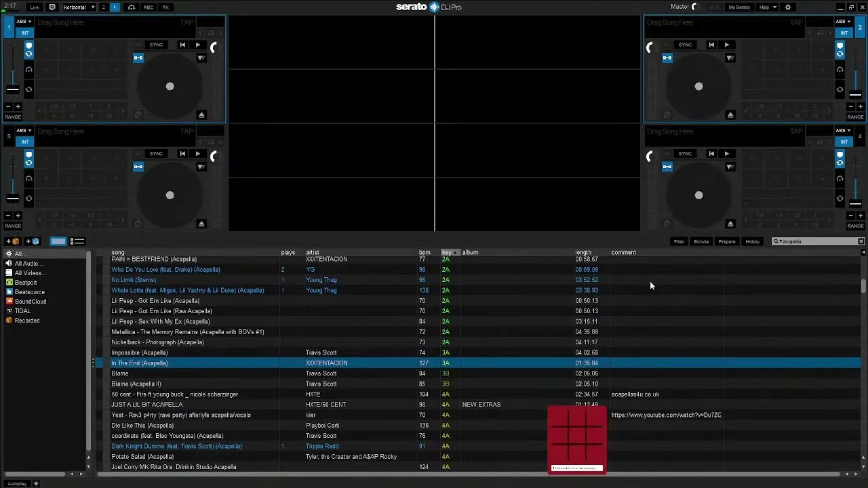The width and height of the screenshot is (868, 488).
Task: Open ABS mode dropdown on deck 3
Action: pyautogui.click(x=24, y=131)
